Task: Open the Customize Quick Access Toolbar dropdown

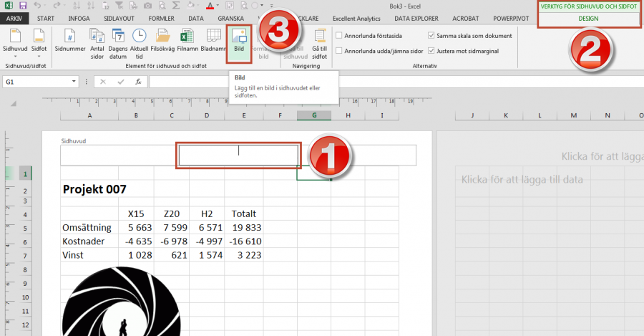Action: [271, 6]
